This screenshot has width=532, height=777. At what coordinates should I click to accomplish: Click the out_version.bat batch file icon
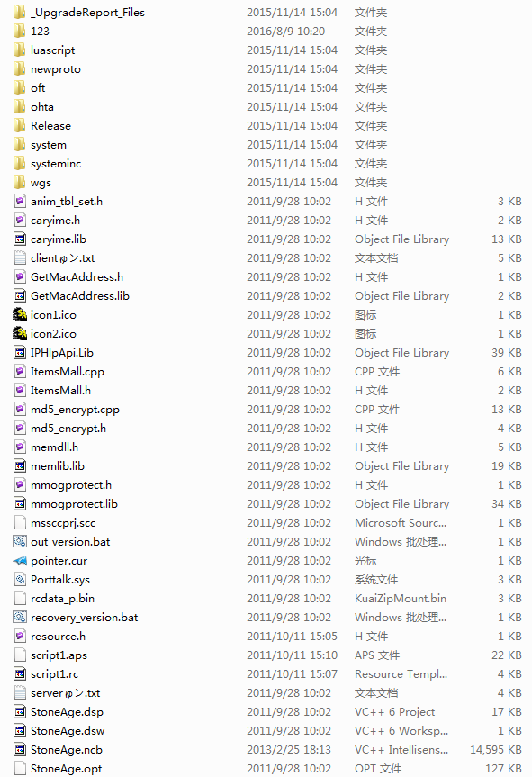[19, 542]
